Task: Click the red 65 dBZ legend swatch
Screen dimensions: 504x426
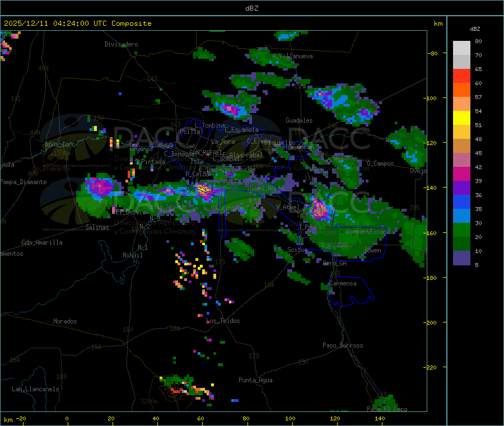Action: pos(461,76)
